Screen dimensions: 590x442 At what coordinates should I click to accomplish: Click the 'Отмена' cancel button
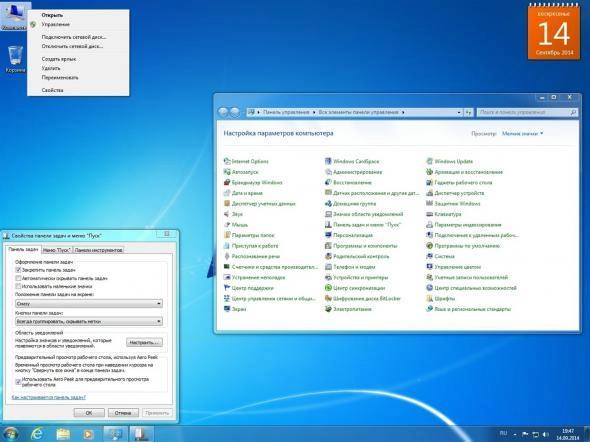123,413
